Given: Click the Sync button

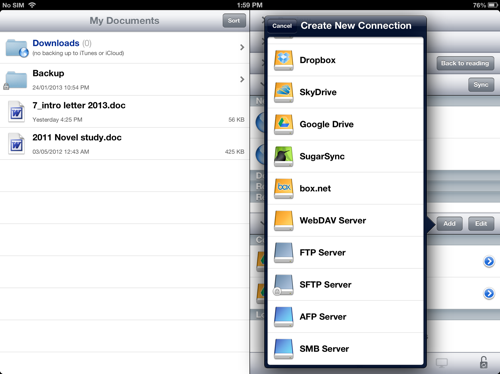Looking at the screenshot, I should 481,85.
